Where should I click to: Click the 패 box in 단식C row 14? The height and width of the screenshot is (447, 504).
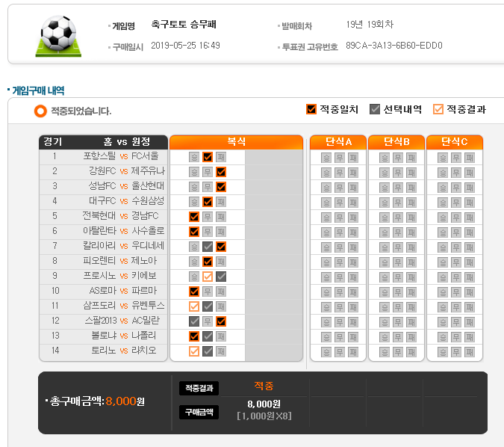point(470,352)
